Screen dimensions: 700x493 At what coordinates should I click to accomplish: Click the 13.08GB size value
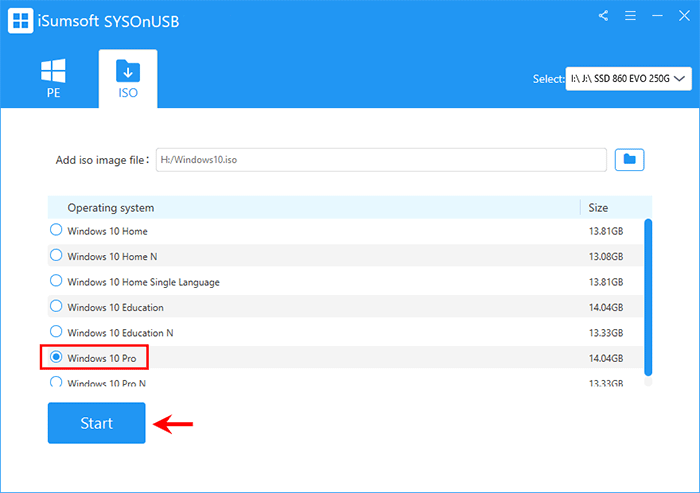[606, 257]
